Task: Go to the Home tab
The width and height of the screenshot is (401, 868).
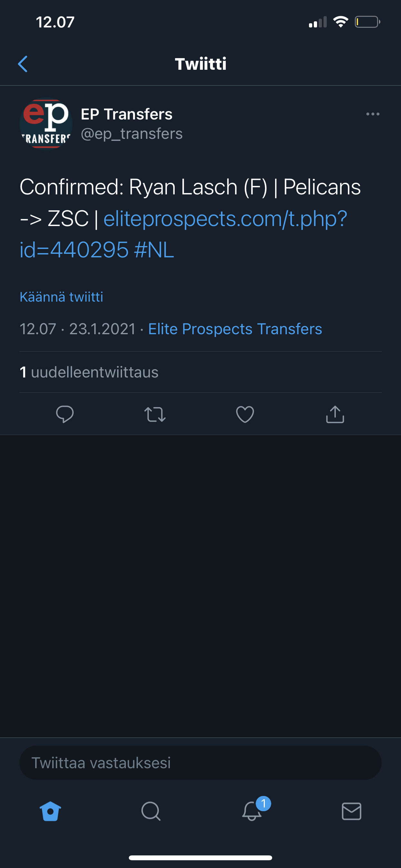Action: point(50,811)
